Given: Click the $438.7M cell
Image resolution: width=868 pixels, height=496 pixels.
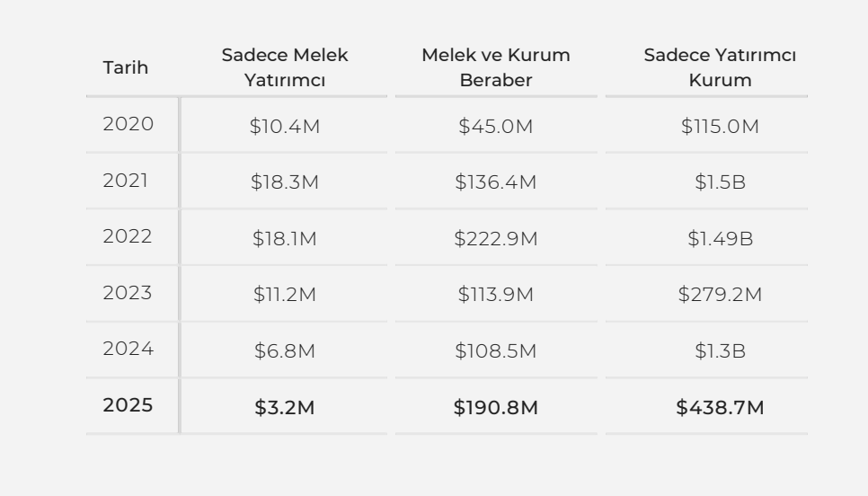Looking at the screenshot, I should click(720, 408).
